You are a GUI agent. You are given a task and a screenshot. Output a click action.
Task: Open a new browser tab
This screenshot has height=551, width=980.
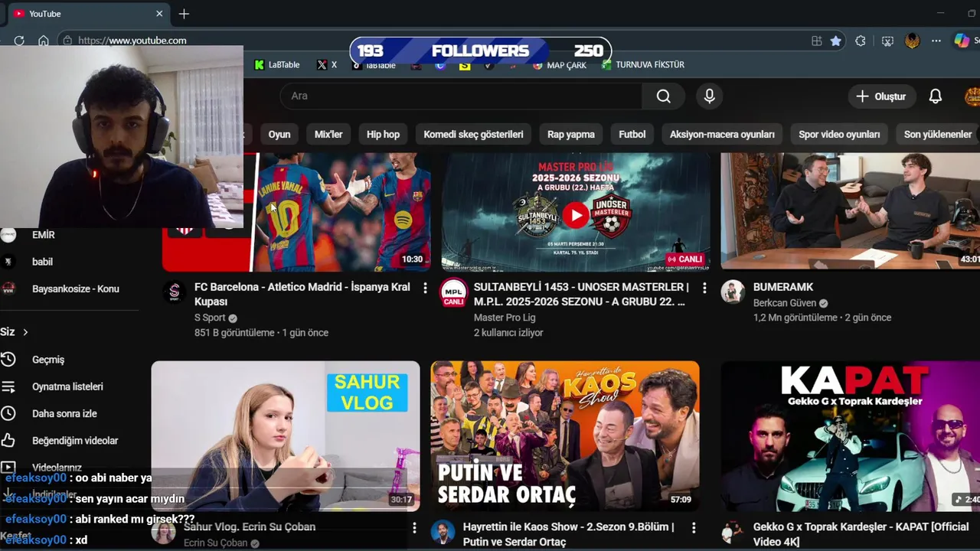184,14
